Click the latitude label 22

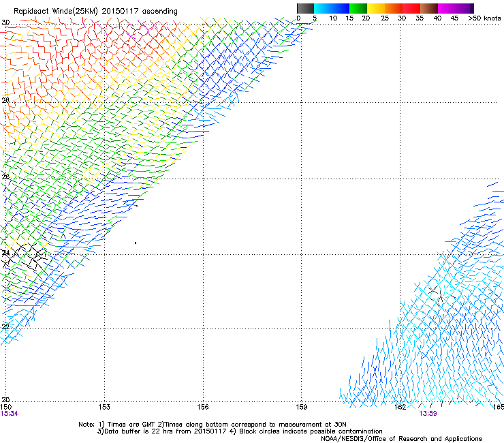5,326
